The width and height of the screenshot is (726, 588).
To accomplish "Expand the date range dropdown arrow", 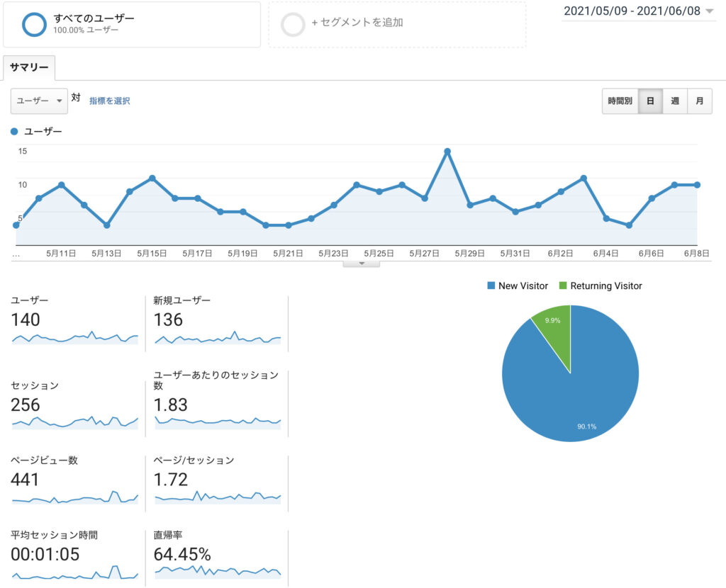I will pyautogui.click(x=709, y=11).
